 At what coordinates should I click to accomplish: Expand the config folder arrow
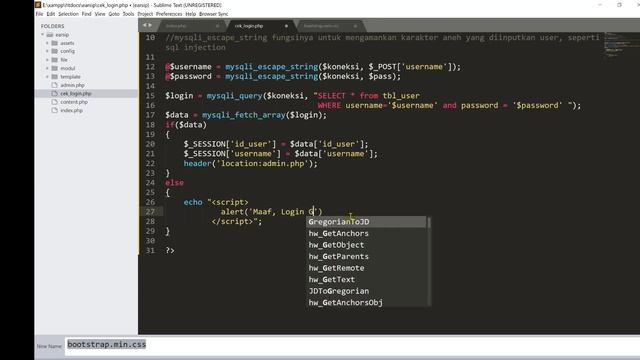(x=47, y=51)
